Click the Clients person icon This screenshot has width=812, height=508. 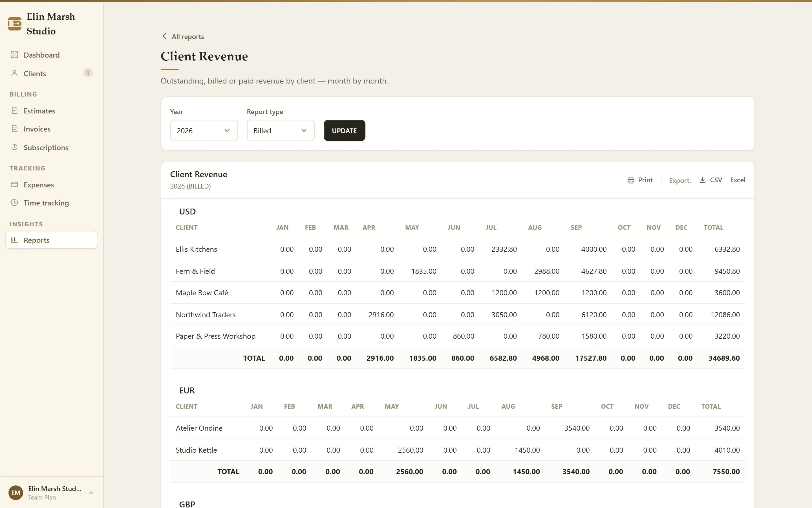click(x=14, y=73)
